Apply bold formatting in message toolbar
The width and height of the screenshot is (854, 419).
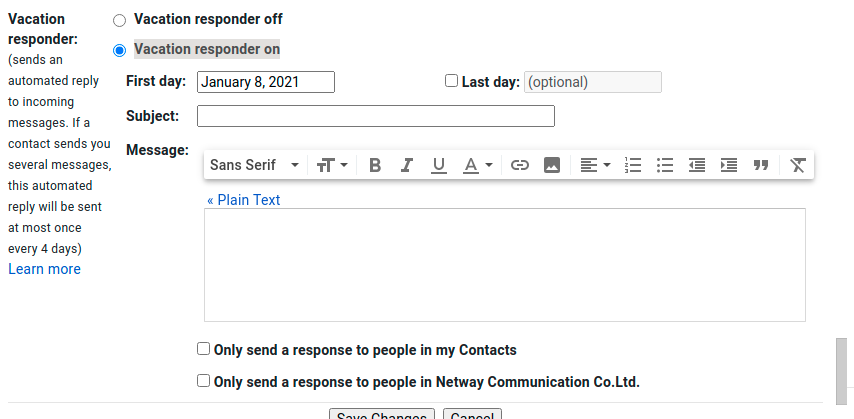pyautogui.click(x=375, y=165)
